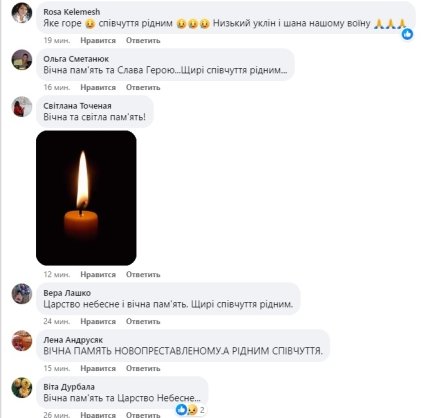Image resolution: width=428 pixels, height=418 pixels.
Task: Open Ольга Сметанюк's profile picture
Action: [x=22, y=60]
